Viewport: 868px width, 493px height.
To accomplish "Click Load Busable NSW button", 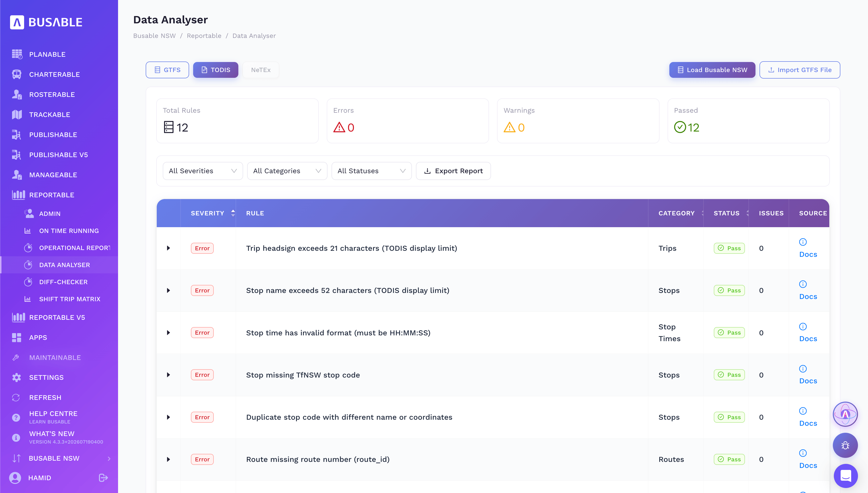I will coord(712,70).
